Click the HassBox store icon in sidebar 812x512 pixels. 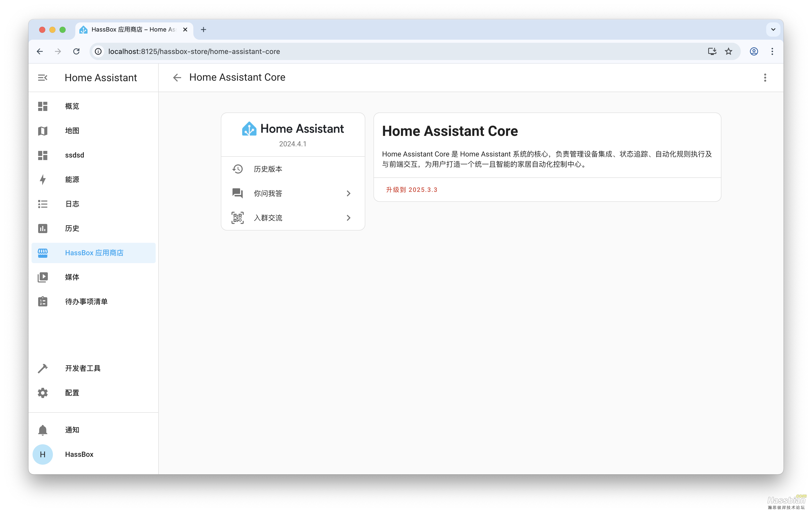tap(42, 253)
